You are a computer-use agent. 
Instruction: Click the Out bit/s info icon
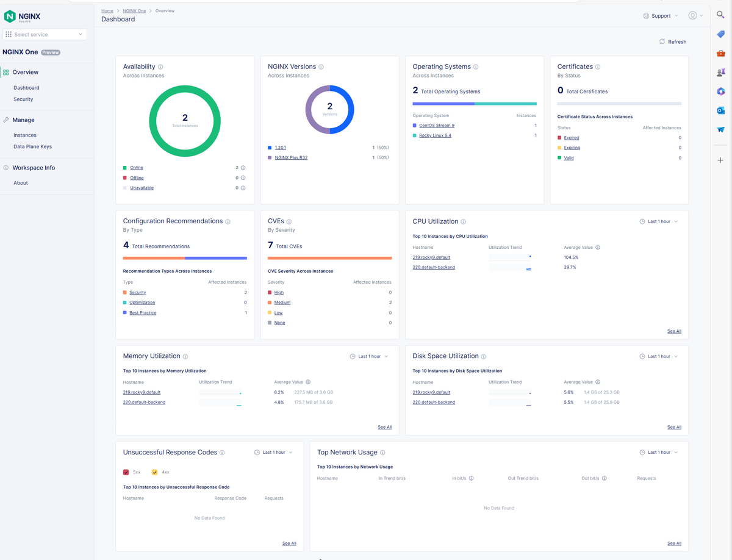pos(605,478)
